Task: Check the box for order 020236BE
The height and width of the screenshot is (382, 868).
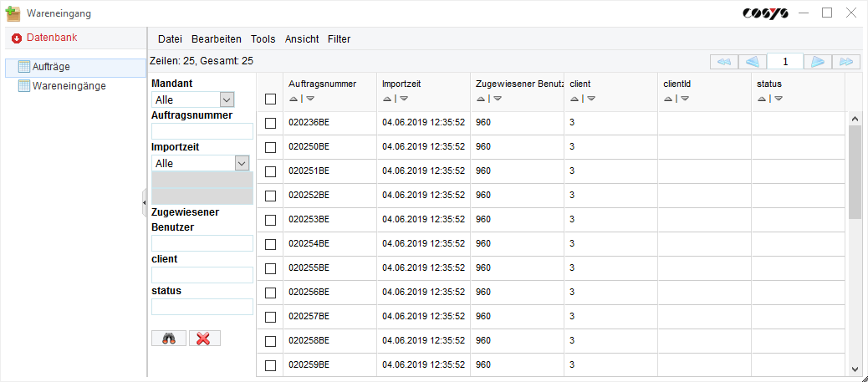Action: click(270, 123)
